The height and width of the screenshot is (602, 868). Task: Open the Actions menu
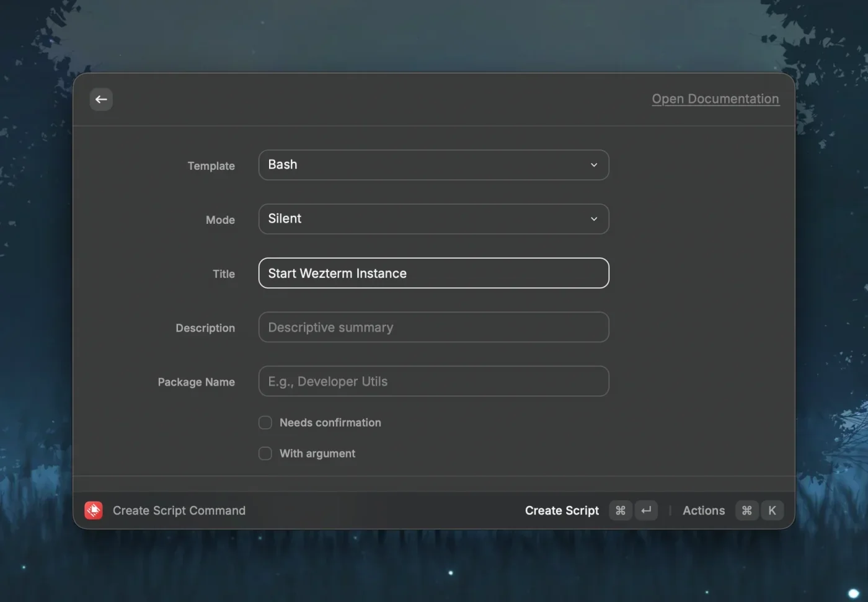pyautogui.click(x=704, y=510)
